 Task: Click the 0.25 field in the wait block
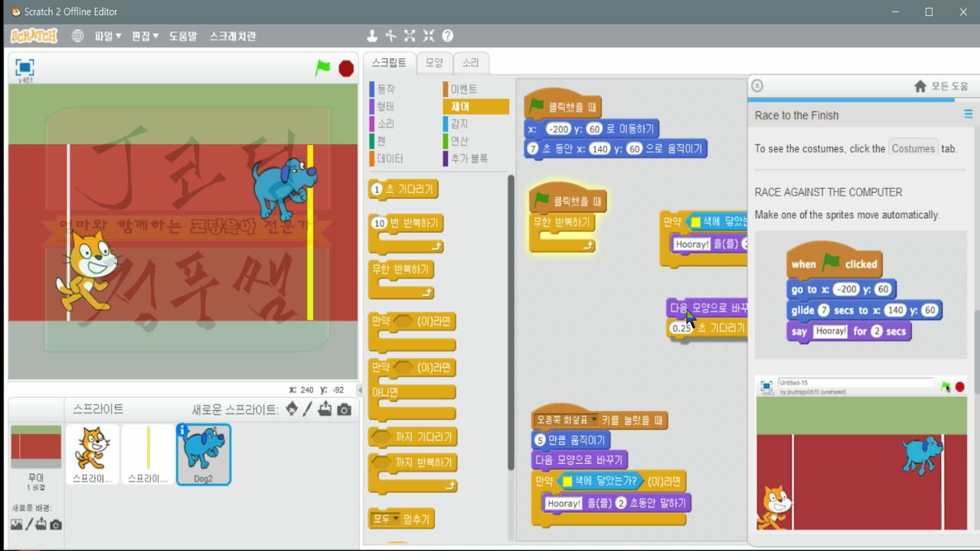(x=681, y=328)
